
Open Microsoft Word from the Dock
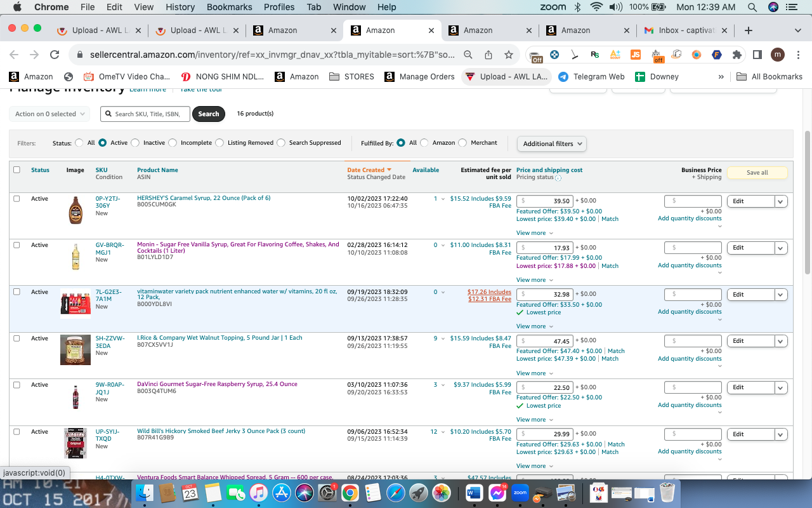pos(475,493)
